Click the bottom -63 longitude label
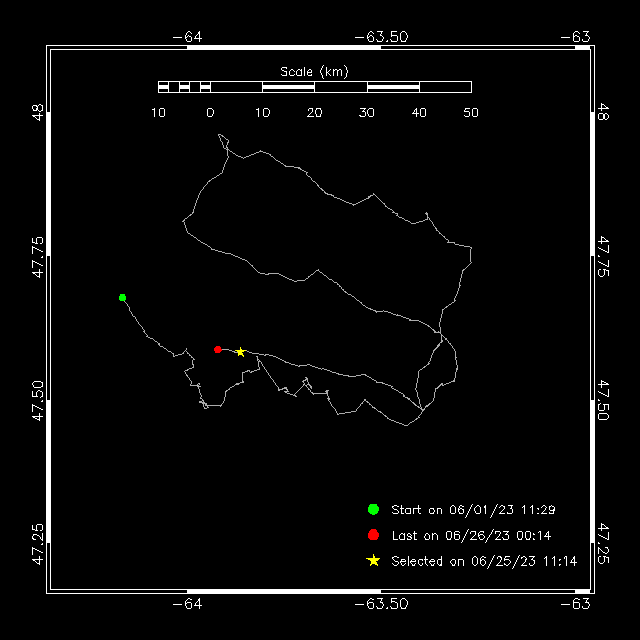Viewport: 640px width, 640px height. (575, 604)
